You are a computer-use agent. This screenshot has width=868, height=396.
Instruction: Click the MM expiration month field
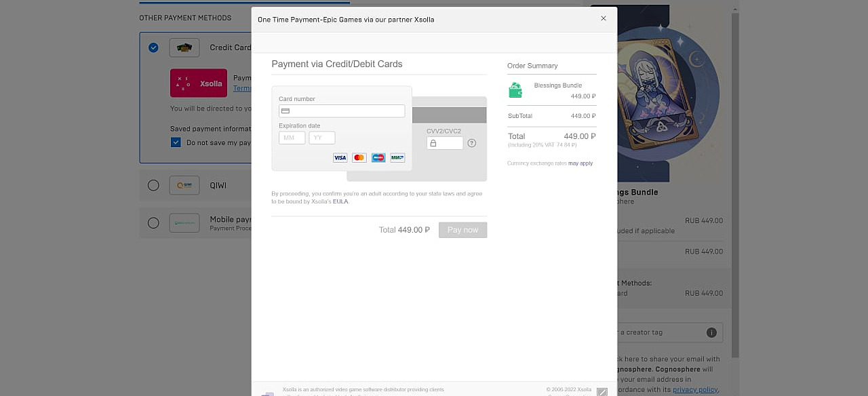click(292, 138)
